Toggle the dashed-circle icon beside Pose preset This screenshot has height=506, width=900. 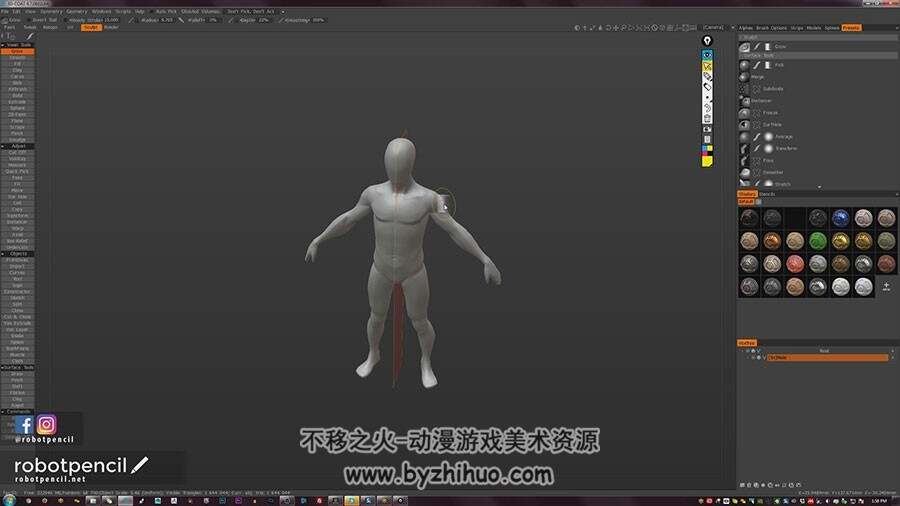click(x=757, y=161)
